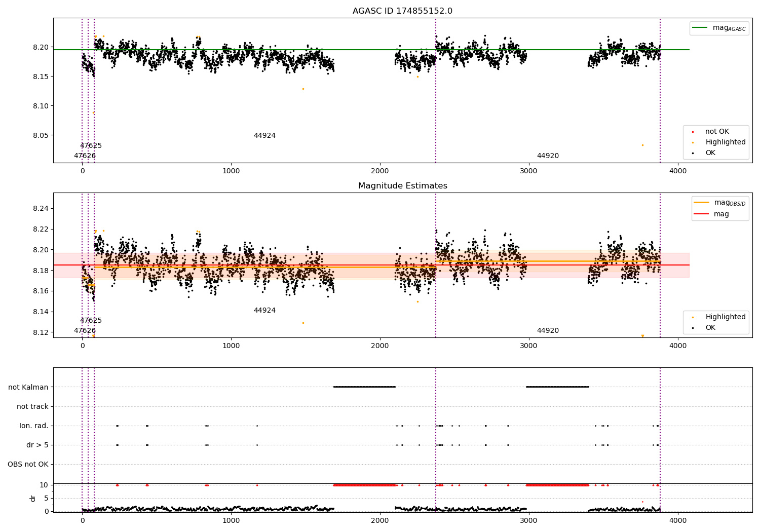The width and height of the screenshot is (760, 532).
Task: Click the 8.15 y-tick on the top plot
Action: [x=42, y=77]
